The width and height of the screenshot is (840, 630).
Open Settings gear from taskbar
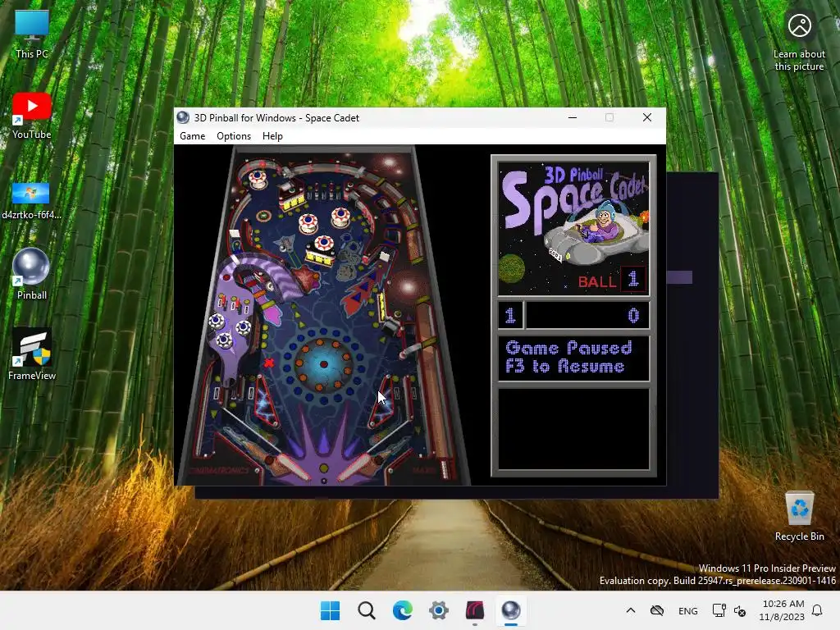439,610
